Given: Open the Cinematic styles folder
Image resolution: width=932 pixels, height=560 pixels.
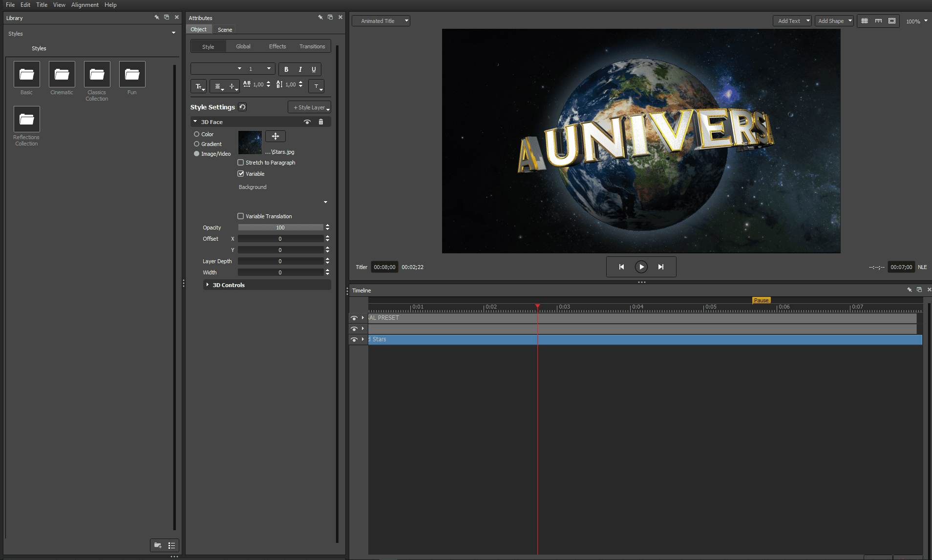Looking at the screenshot, I should coord(62,74).
